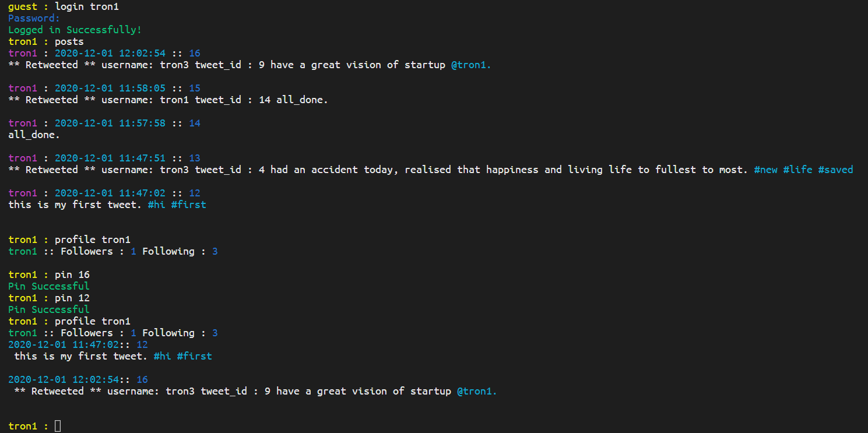Select the #new hashtag
This screenshot has height=433, width=868.
[765, 170]
